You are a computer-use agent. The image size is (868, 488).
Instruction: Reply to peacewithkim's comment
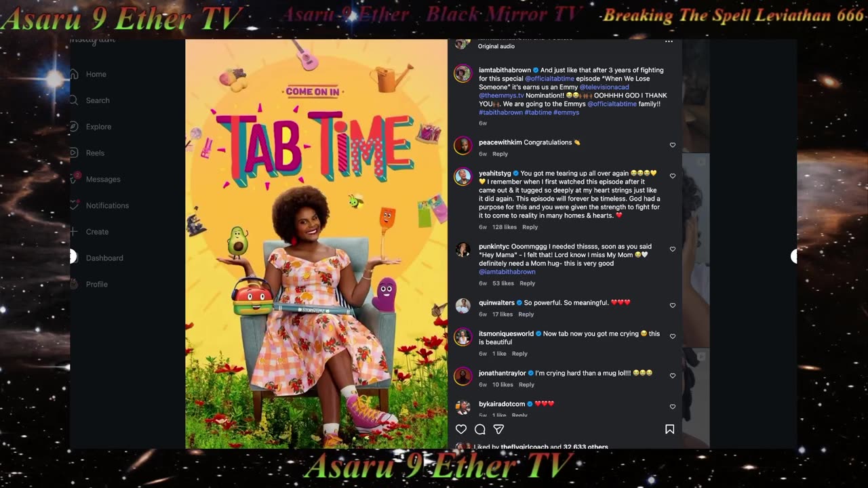click(x=500, y=154)
